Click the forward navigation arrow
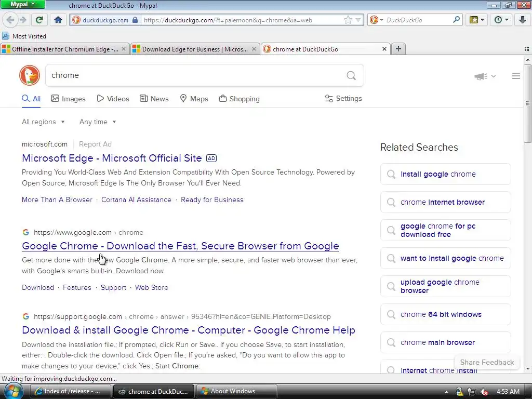The image size is (532, 399). coord(23,20)
